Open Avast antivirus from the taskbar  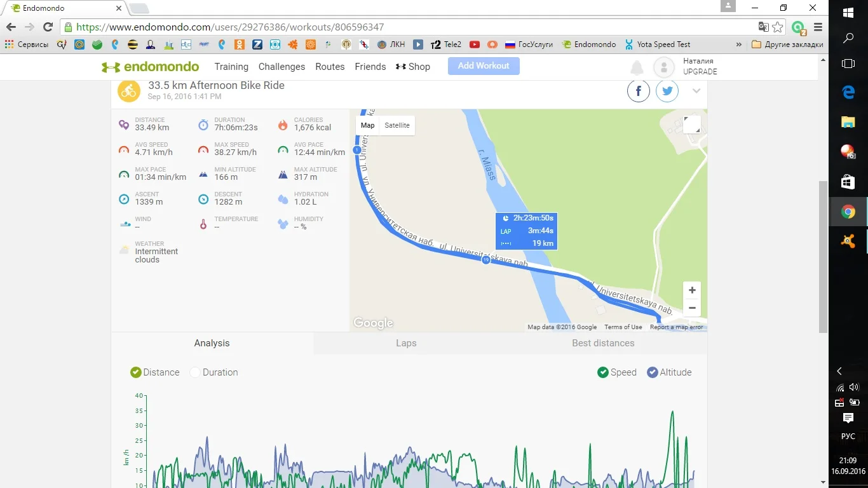[x=848, y=241]
